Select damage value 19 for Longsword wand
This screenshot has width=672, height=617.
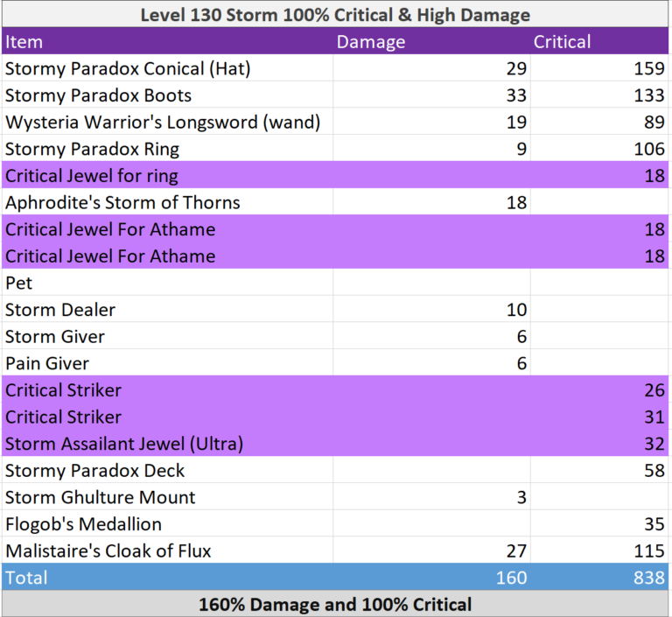tap(431, 122)
